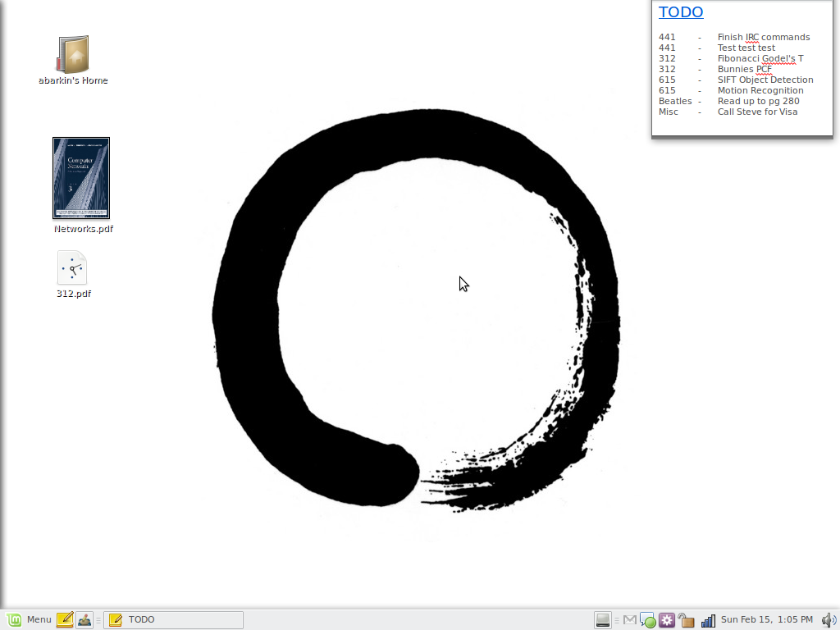Switch to the TODO window in taskbar

(174, 619)
